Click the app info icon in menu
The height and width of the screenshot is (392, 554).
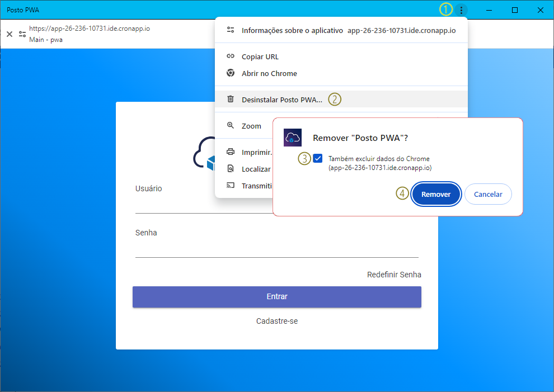click(231, 30)
